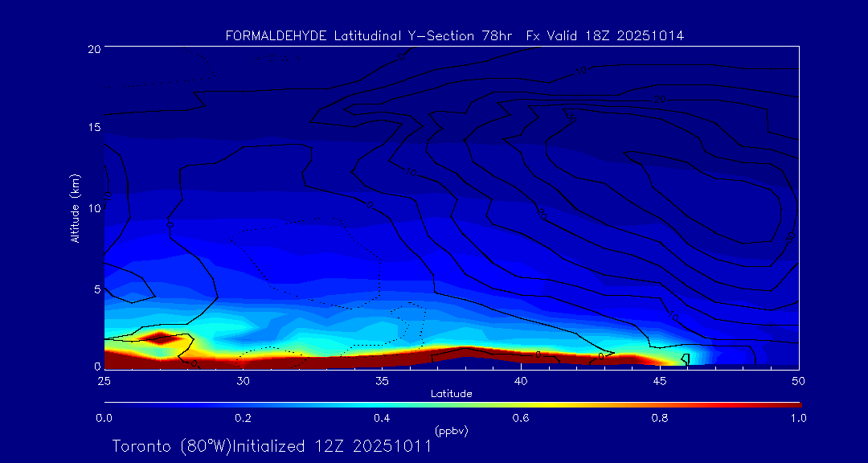This screenshot has height=463, width=868.
Task: Click the '(ppbv)' units label
Action: pyautogui.click(x=451, y=431)
